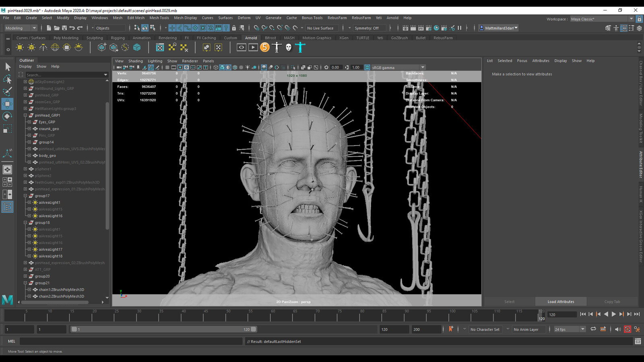Open a scene with the folder icon

click(x=57, y=28)
